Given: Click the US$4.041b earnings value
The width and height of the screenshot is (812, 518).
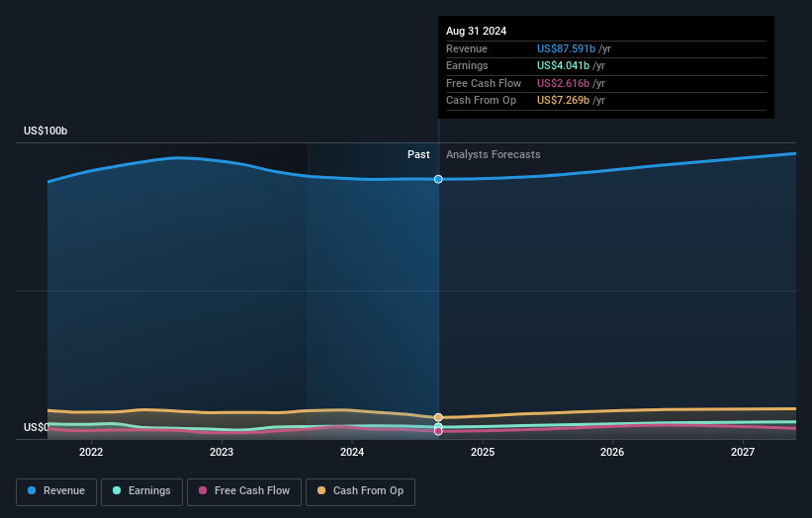Looking at the screenshot, I should [563, 65].
